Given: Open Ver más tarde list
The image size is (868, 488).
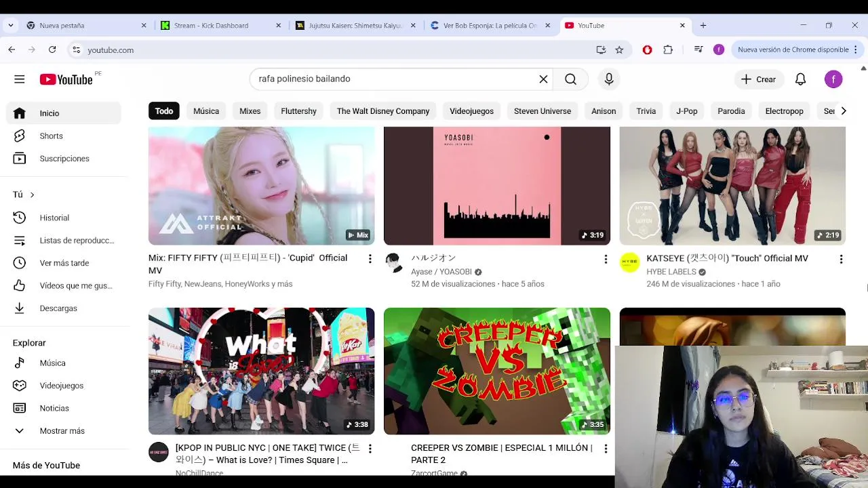Looking at the screenshot, I should (64, 263).
